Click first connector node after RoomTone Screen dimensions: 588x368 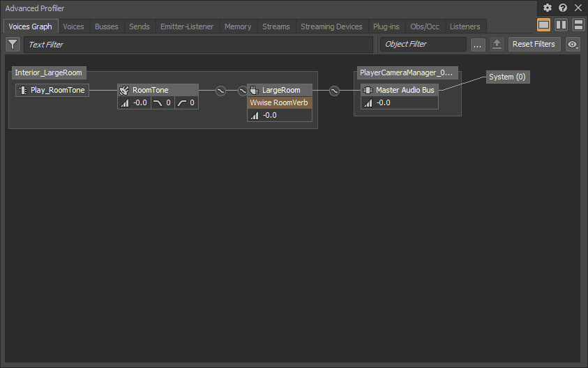pos(220,91)
